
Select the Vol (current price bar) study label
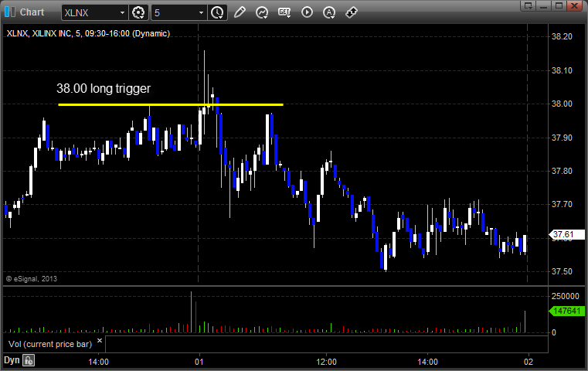tap(50, 344)
